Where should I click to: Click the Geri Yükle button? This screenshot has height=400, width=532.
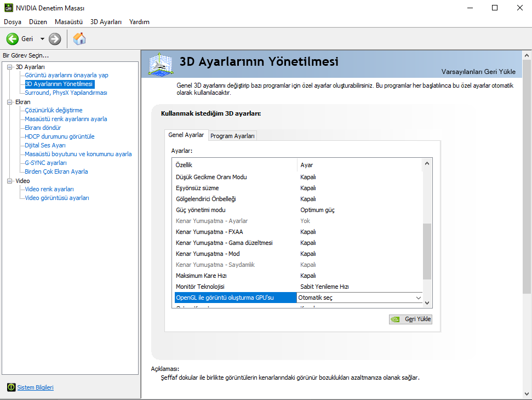(x=410, y=319)
